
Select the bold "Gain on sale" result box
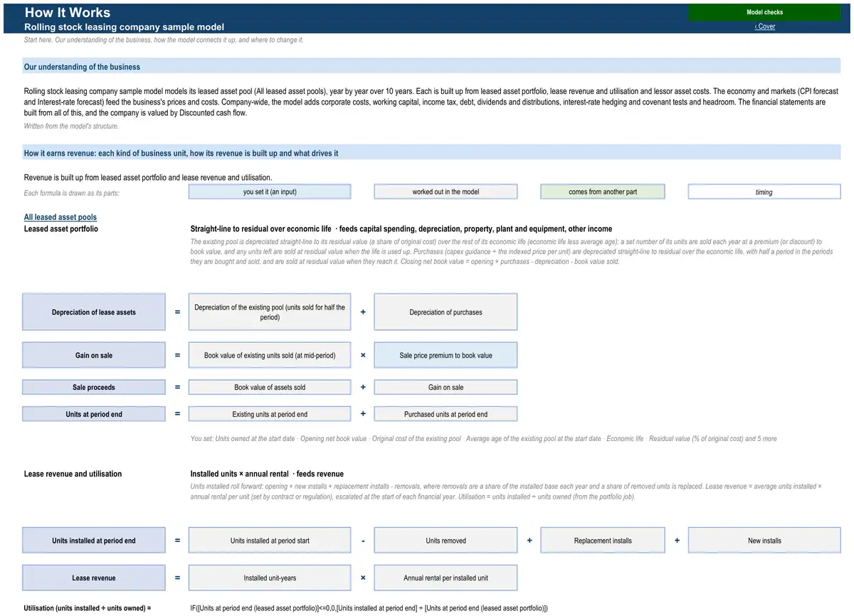[94, 355]
